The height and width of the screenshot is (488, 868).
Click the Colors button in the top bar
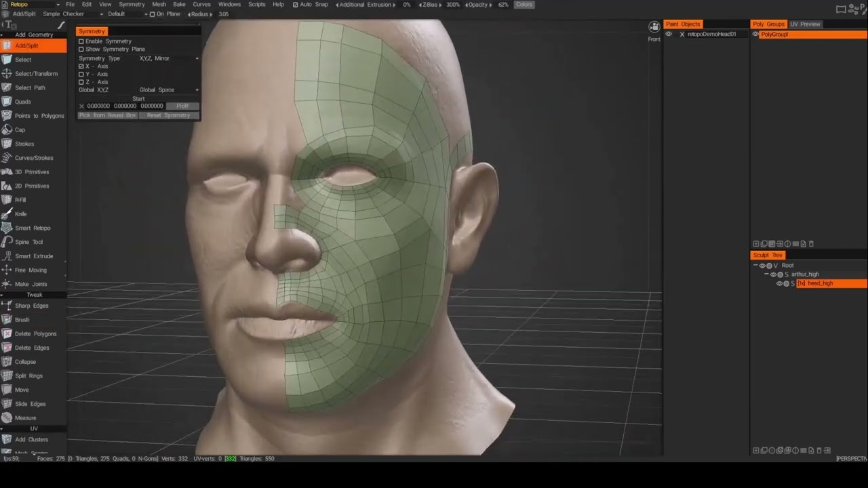point(524,5)
